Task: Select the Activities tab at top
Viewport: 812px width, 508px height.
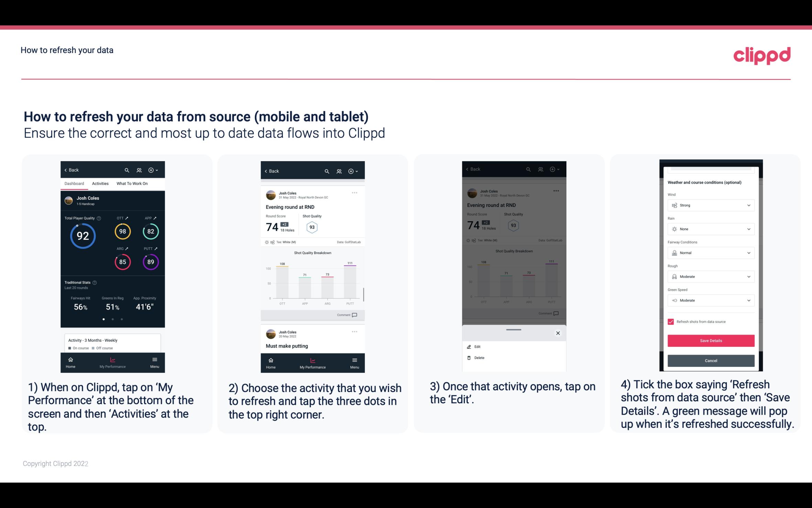Action: pyautogui.click(x=100, y=183)
